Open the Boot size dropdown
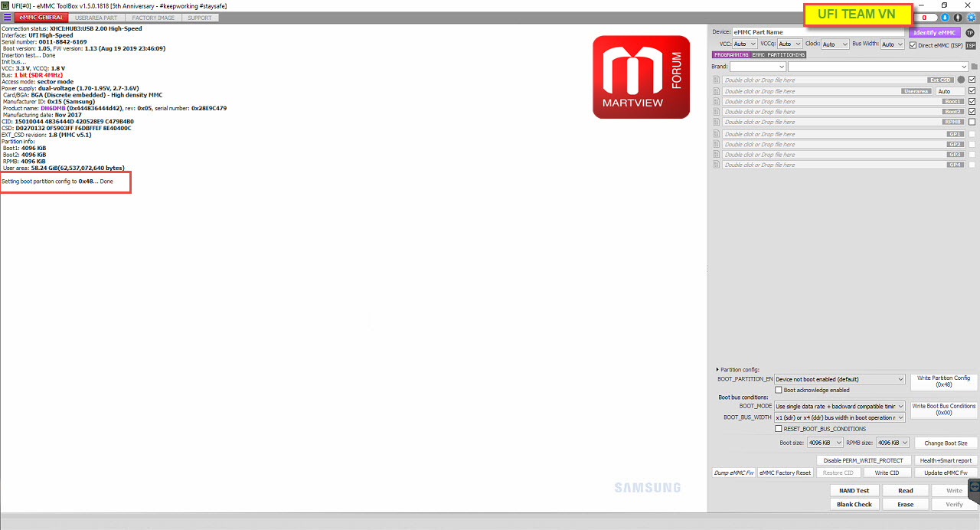 click(825, 443)
